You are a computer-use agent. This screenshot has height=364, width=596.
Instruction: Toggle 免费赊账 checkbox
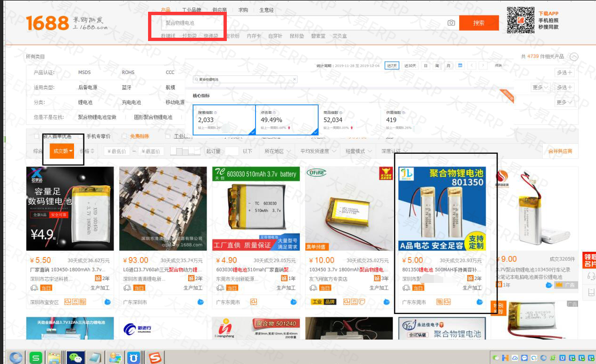tap(124, 136)
